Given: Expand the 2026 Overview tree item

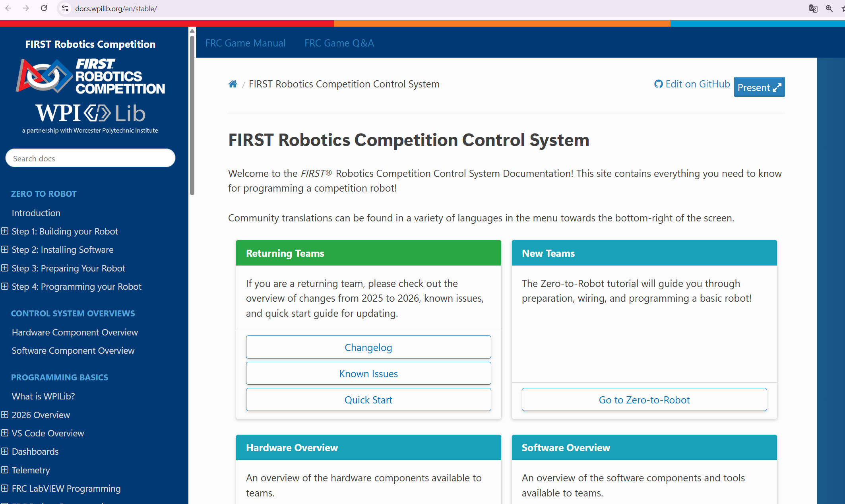Looking at the screenshot, I should tap(5, 415).
